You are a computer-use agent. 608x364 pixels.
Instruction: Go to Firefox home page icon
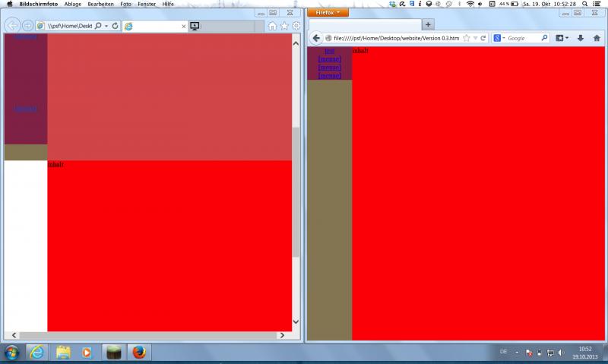click(x=597, y=38)
